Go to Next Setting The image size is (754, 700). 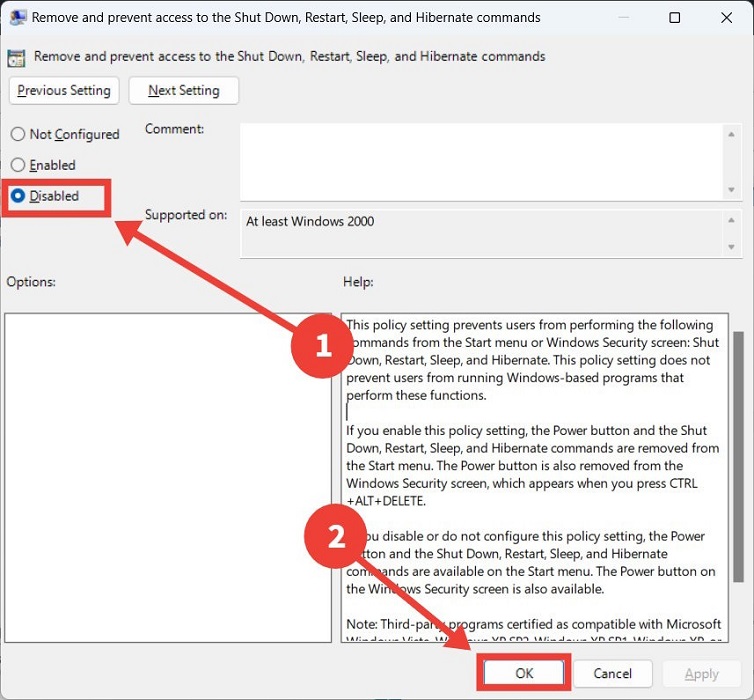(184, 90)
